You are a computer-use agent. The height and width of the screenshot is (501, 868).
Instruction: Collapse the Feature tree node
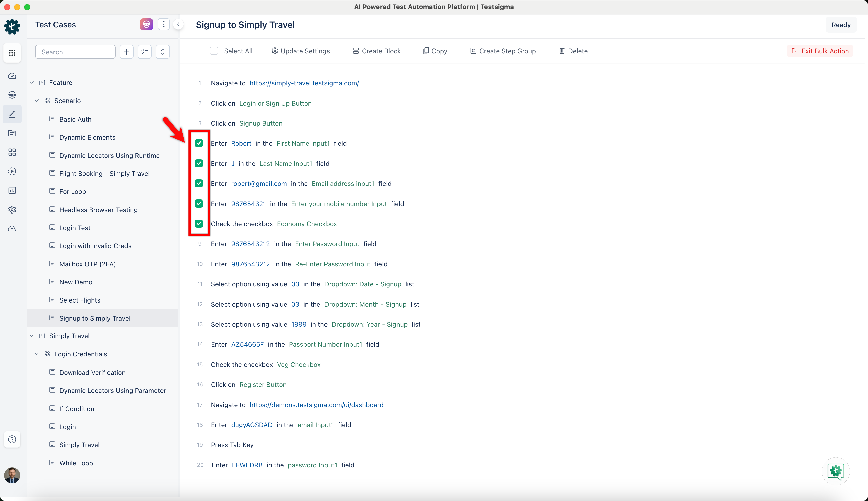(x=32, y=83)
